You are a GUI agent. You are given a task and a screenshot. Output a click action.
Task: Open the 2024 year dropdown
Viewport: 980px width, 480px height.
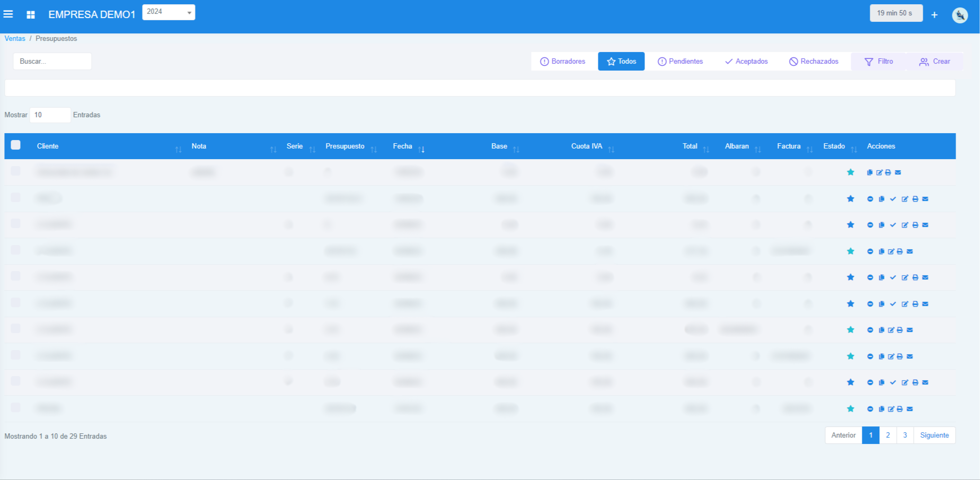169,12
